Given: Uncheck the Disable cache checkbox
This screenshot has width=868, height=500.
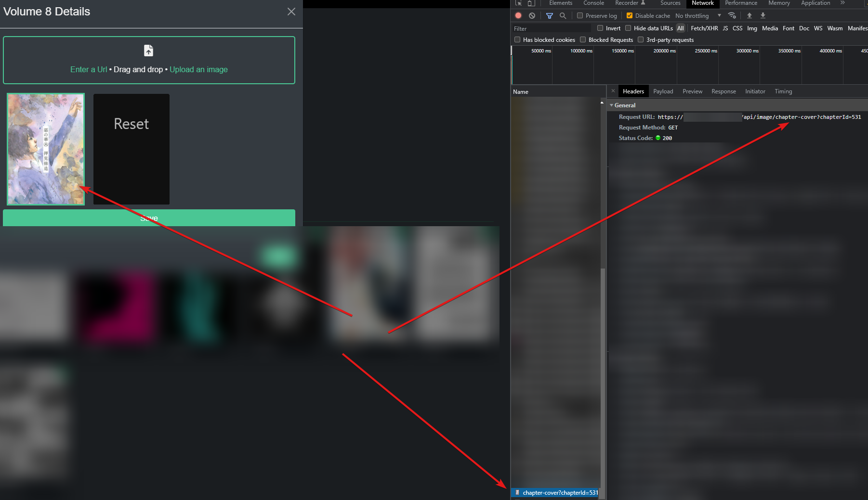Looking at the screenshot, I should pyautogui.click(x=629, y=15).
